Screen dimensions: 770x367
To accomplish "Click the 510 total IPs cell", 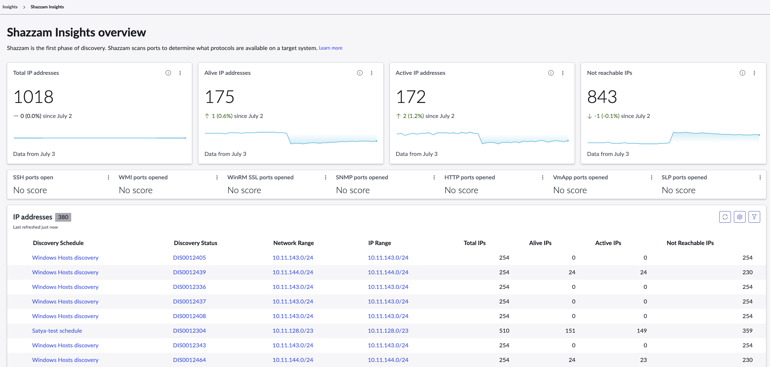I will [504, 331].
